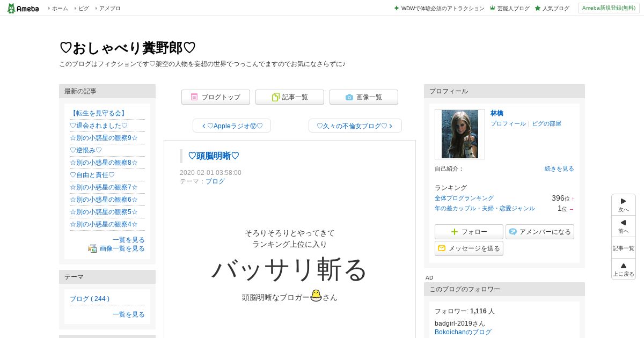Open 人気ブログ link
Viewport: 644px width, 338px height.
click(555, 9)
